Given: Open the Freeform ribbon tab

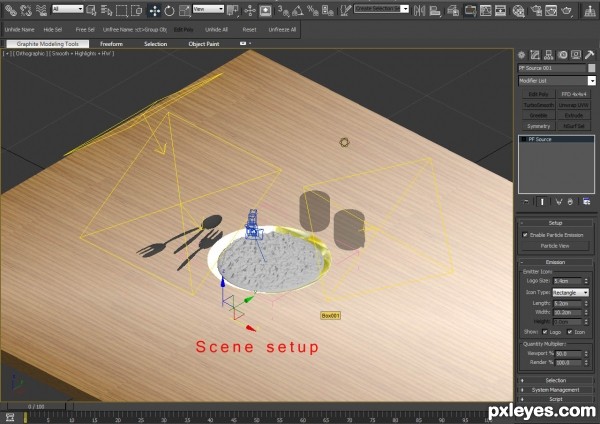Looking at the screenshot, I should click(x=111, y=44).
